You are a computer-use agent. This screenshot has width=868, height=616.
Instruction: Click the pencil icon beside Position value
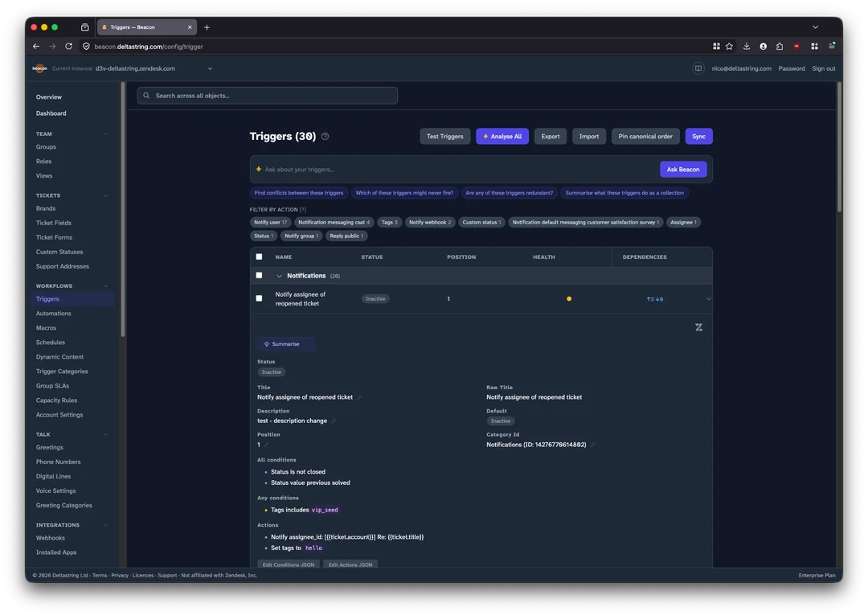(266, 445)
